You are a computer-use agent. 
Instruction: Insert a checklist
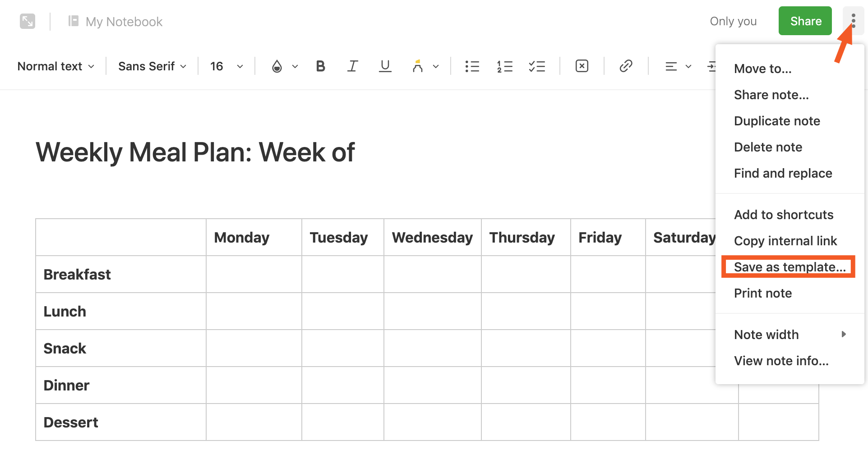(x=537, y=66)
